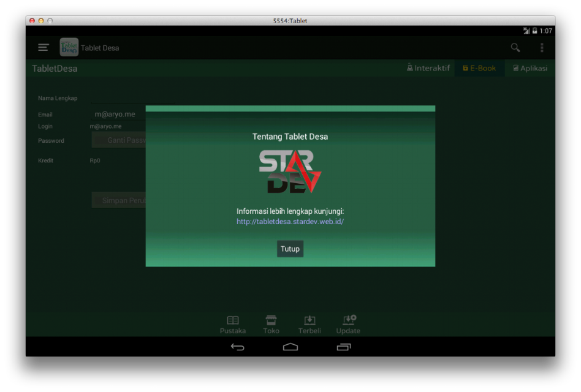581x392 pixels.
Task: Switch to the Interaktif tab
Action: 428,68
